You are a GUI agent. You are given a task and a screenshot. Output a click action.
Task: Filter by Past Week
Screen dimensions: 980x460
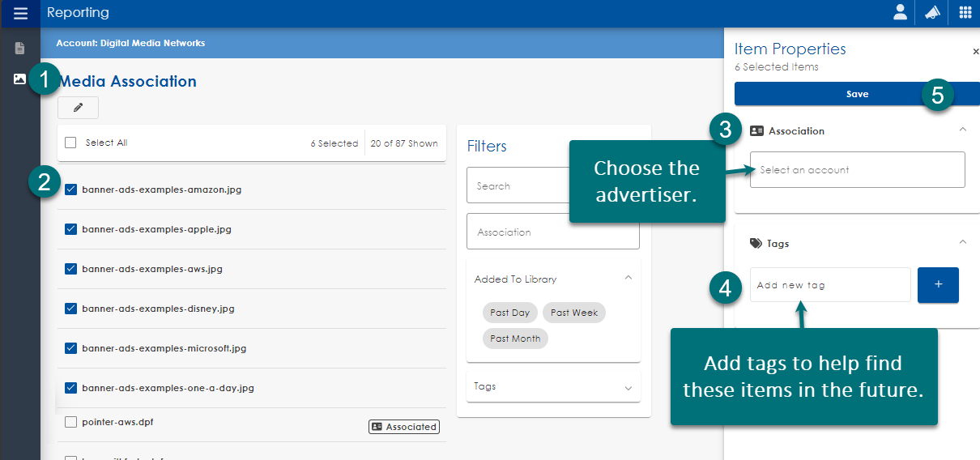coord(573,313)
